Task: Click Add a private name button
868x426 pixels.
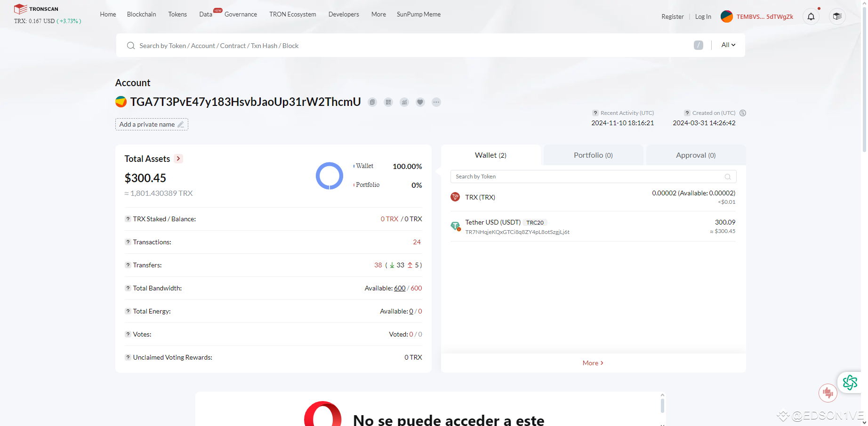Action: pyautogui.click(x=152, y=124)
